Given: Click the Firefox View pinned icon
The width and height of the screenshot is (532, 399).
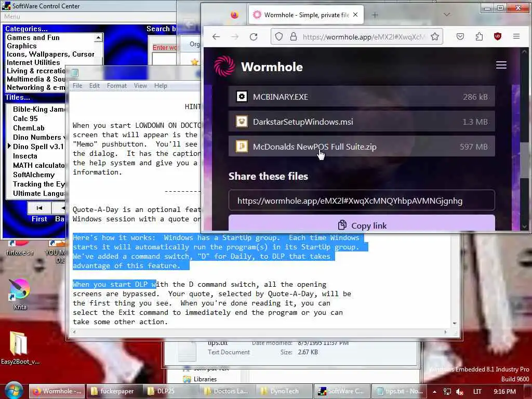Looking at the screenshot, I should [234, 15].
